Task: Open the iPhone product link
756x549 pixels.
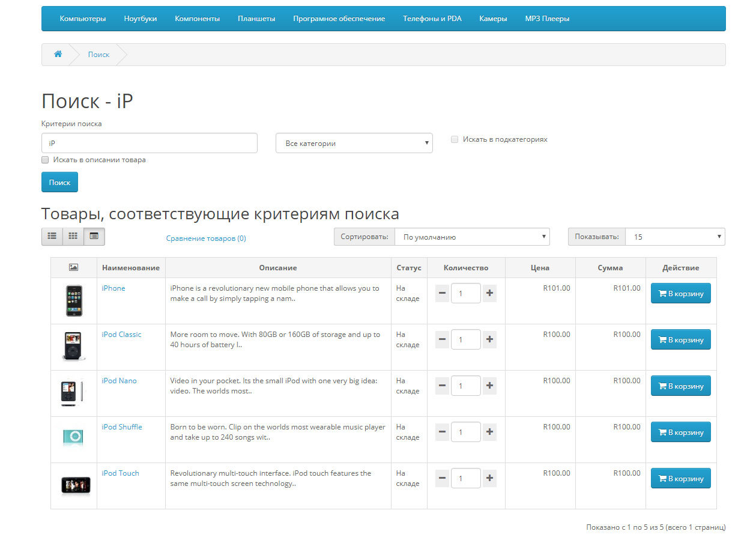Action: coord(113,288)
